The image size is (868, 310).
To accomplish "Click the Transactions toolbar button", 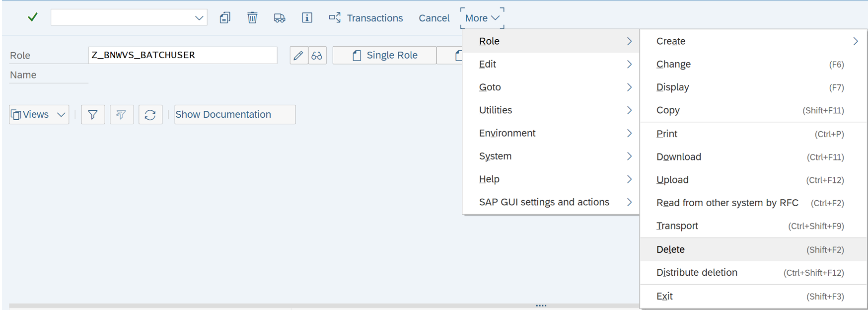I will (x=366, y=18).
